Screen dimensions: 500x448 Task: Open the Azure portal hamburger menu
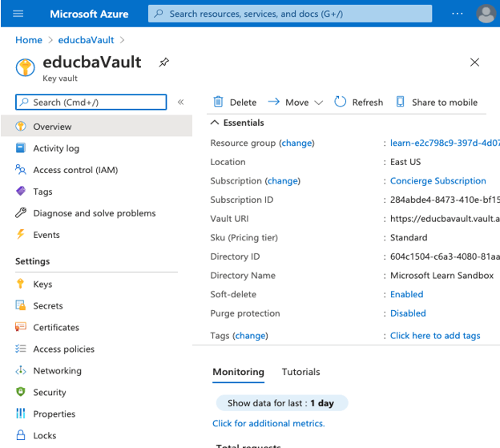[18, 14]
